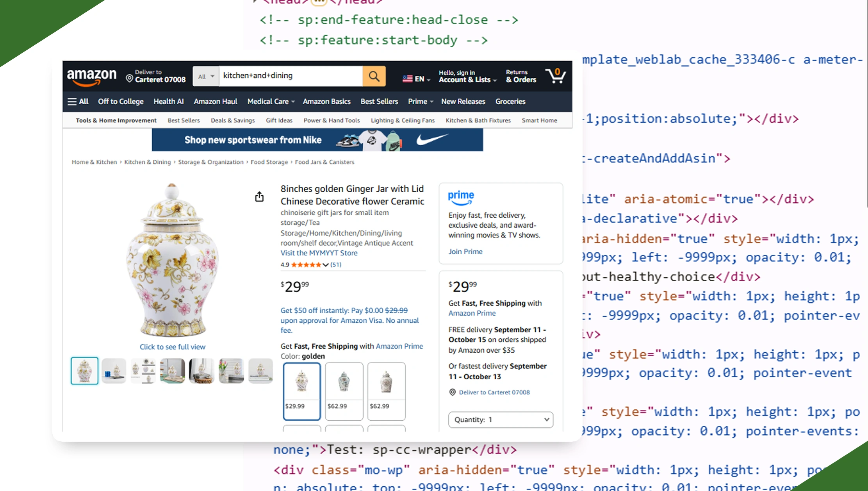Open the 51 reviews link
Viewport: 868px width, 491px height.
(336, 265)
